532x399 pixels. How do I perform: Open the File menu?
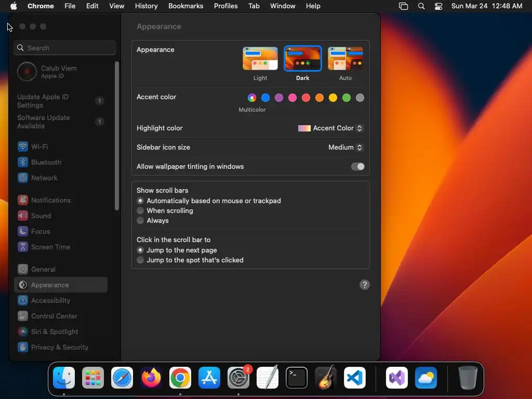click(70, 6)
